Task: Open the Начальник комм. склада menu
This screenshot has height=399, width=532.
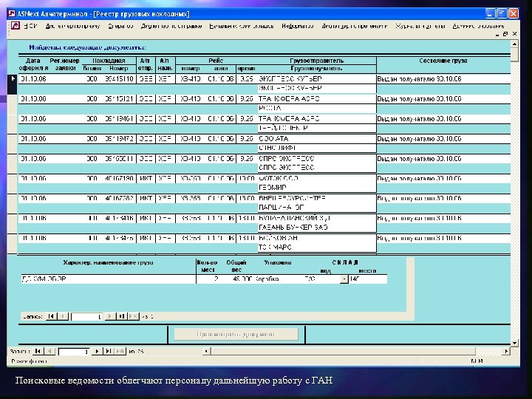Action: (x=241, y=26)
